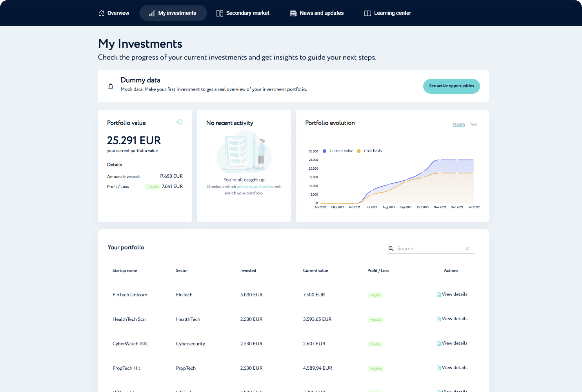582x392 pixels.
Task: Click the Overview home icon
Action: point(102,13)
